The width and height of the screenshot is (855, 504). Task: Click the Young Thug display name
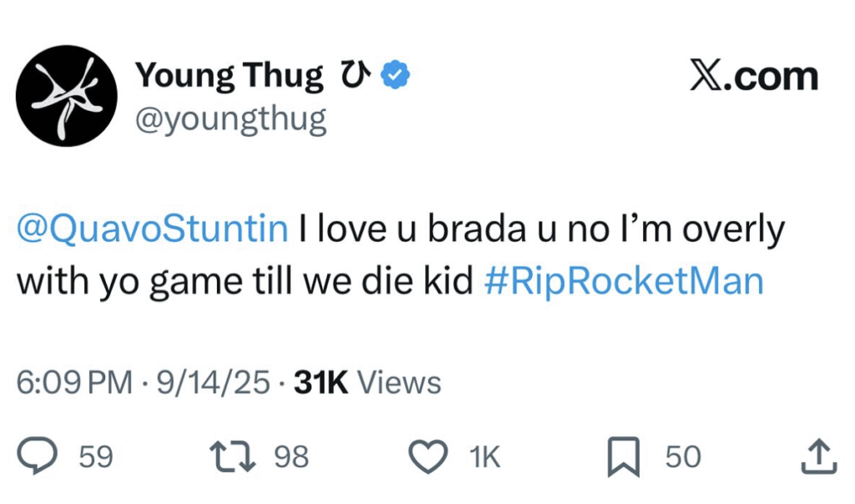point(229,77)
